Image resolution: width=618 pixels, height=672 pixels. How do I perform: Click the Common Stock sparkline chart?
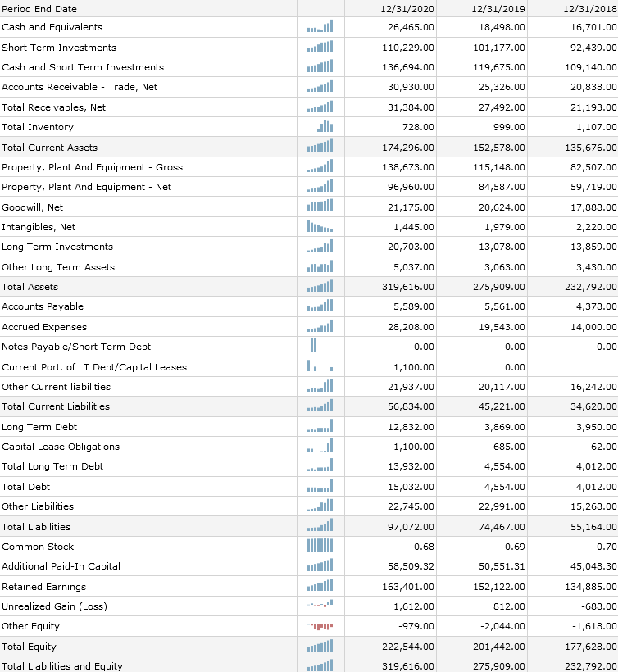point(320,547)
